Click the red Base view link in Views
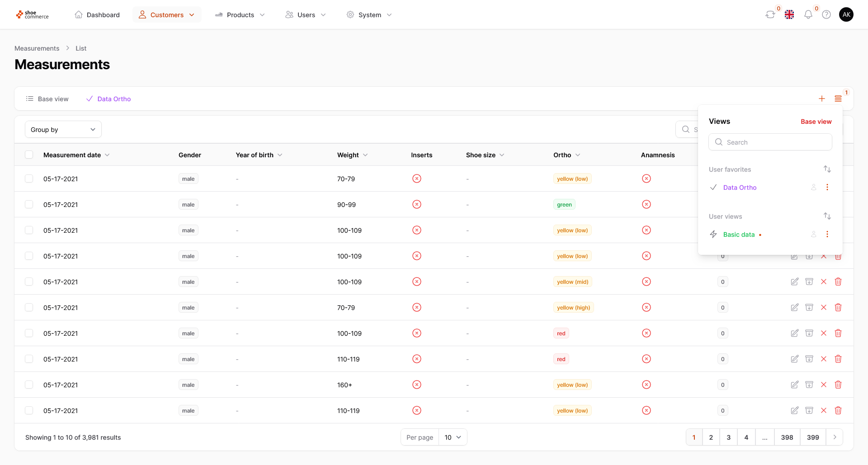This screenshot has height=465, width=868. point(816,122)
